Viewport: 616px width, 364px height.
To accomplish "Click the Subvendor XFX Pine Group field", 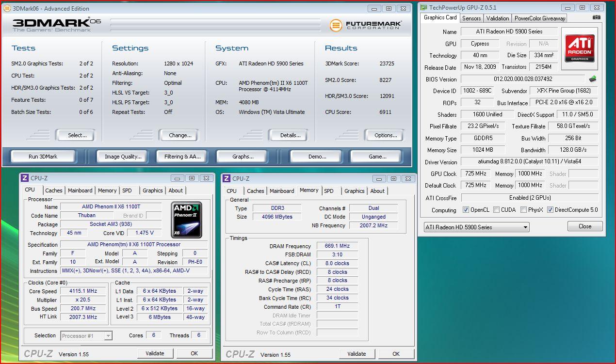I will (564, 91).
